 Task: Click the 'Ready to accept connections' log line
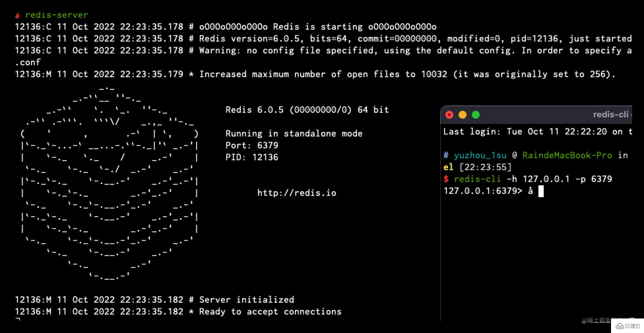[178, 312]
